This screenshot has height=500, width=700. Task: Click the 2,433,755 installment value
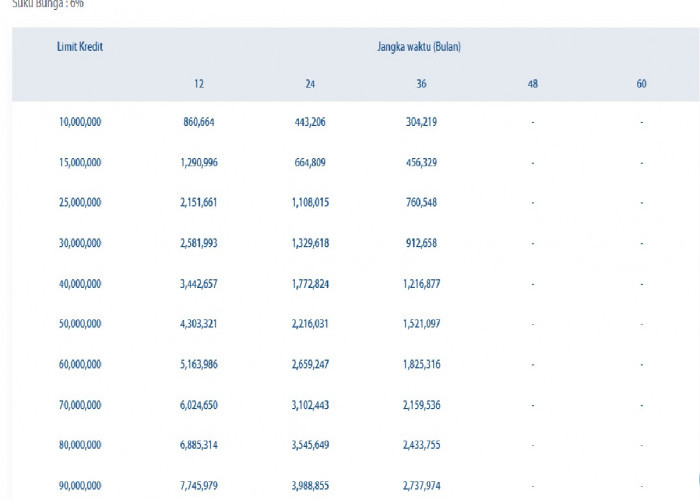[x=421, y=446]
